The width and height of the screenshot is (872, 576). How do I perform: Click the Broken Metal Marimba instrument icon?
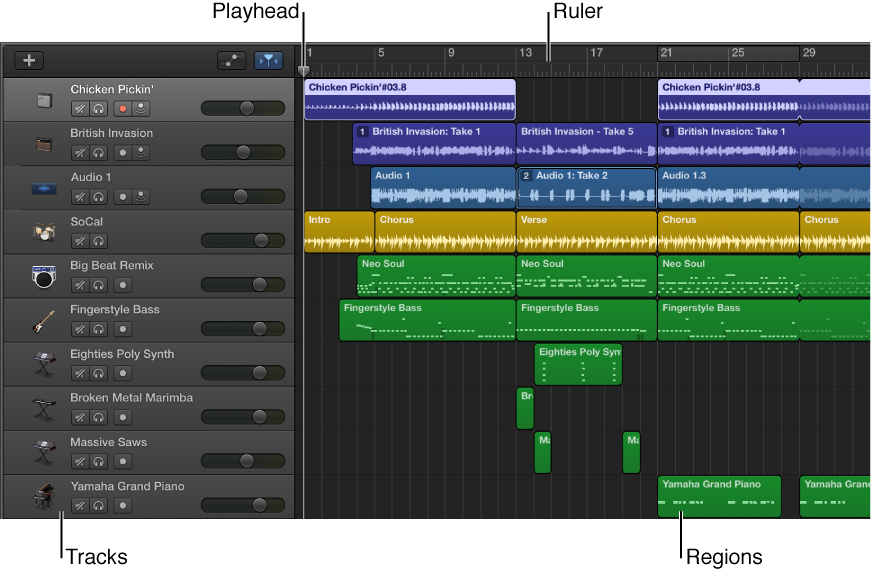(x=42, y=409)
